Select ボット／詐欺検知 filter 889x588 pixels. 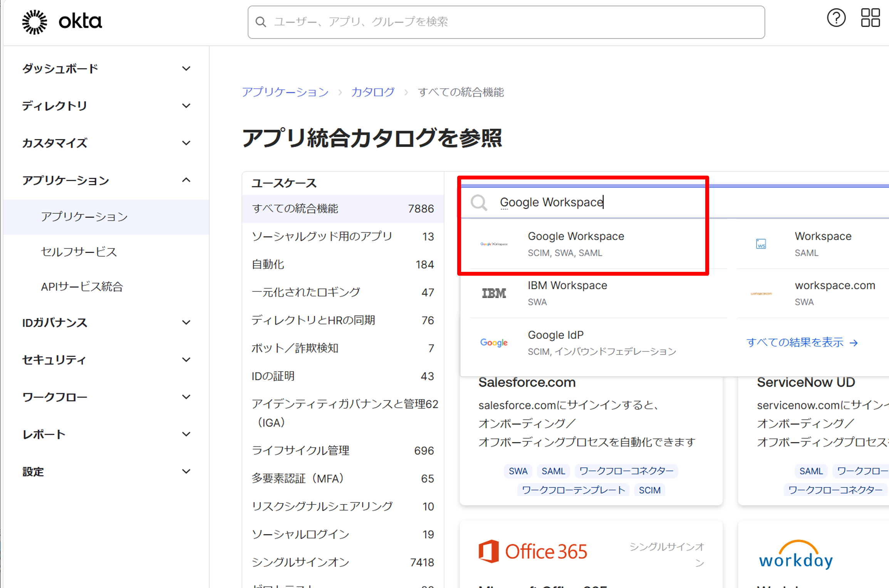tap(343, 348)
